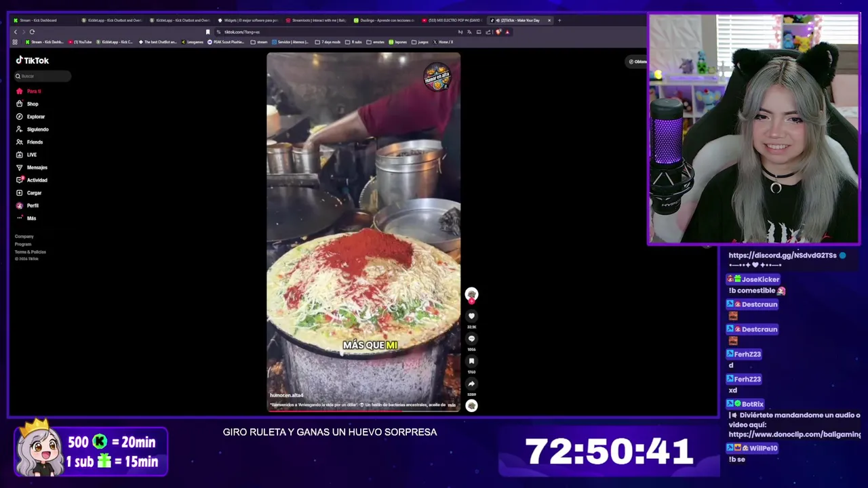Select Para ti in sidebar

pyautogui.click(x=29, y=91)
